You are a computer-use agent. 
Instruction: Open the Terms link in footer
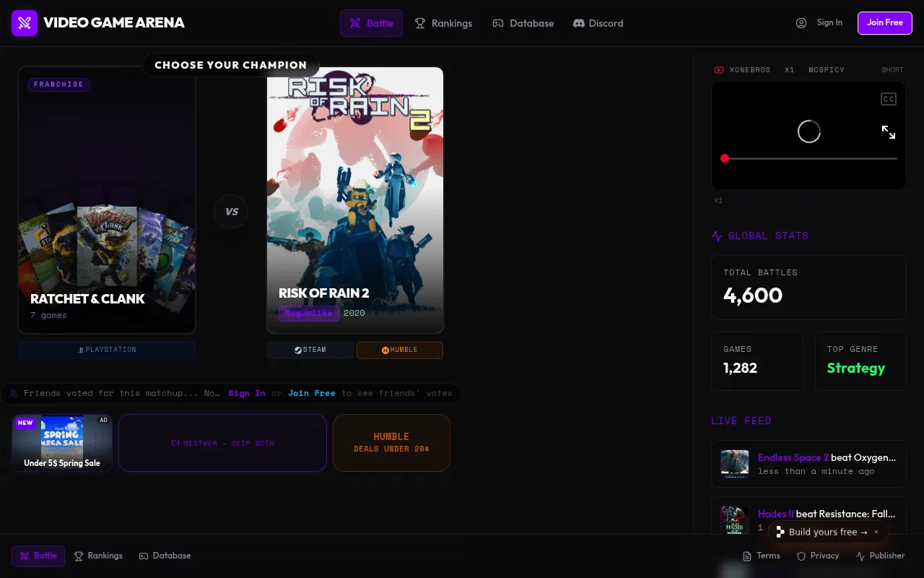click(x=761, y=556)
